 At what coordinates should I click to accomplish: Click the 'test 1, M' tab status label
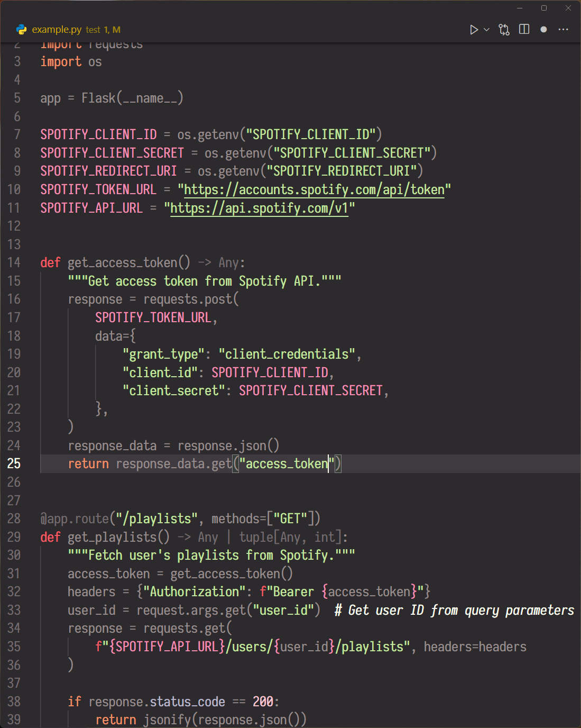pyautogui.click(x=103, y=30)
